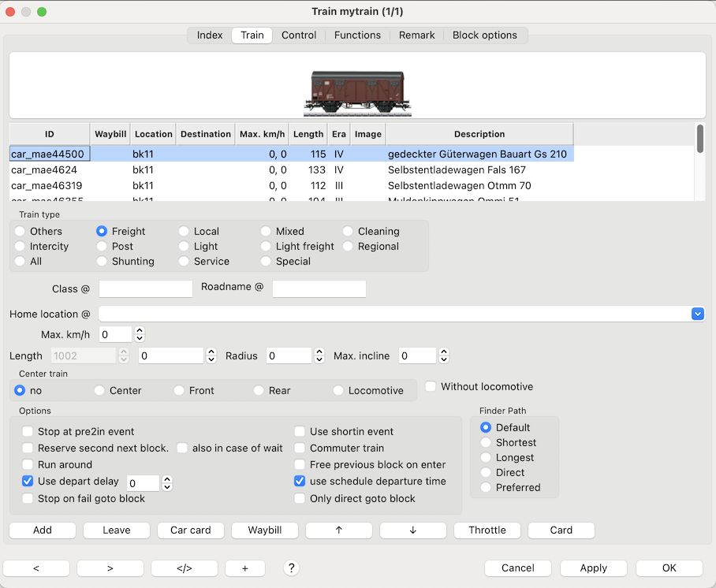Open the Throttle button
The image size is (716, 588).
[487, 530]
